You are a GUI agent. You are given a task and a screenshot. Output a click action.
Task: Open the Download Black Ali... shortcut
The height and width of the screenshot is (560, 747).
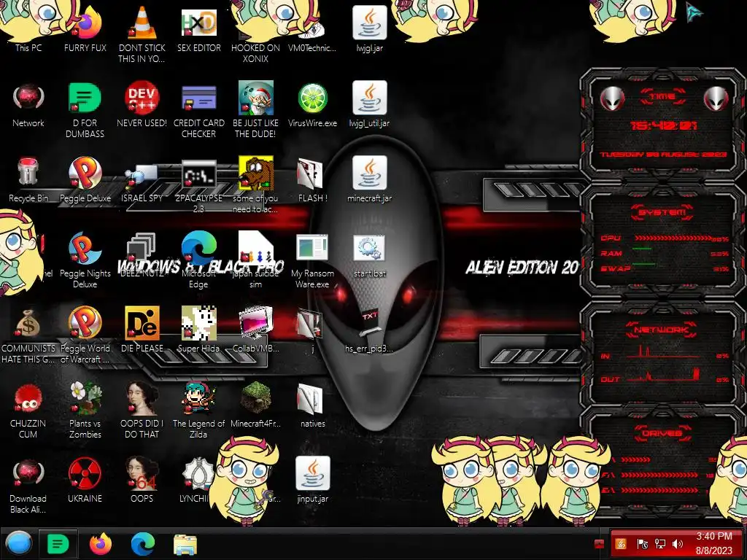(x=28, y=486)
